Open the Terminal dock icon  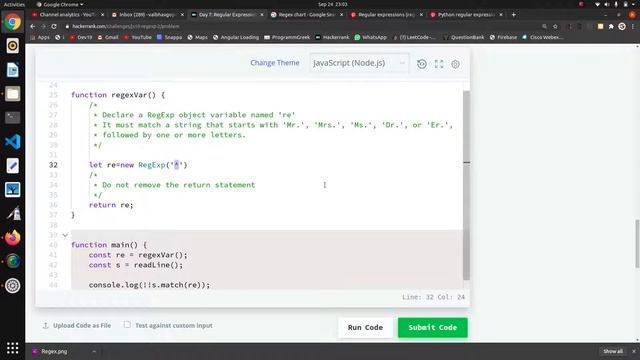tap(13, 118)
